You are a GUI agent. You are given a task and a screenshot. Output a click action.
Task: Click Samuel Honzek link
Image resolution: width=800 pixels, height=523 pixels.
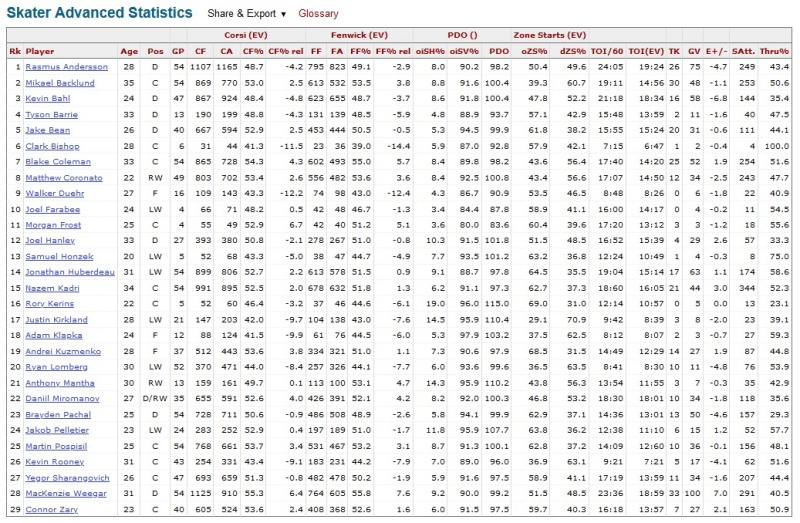pos(59,257)
